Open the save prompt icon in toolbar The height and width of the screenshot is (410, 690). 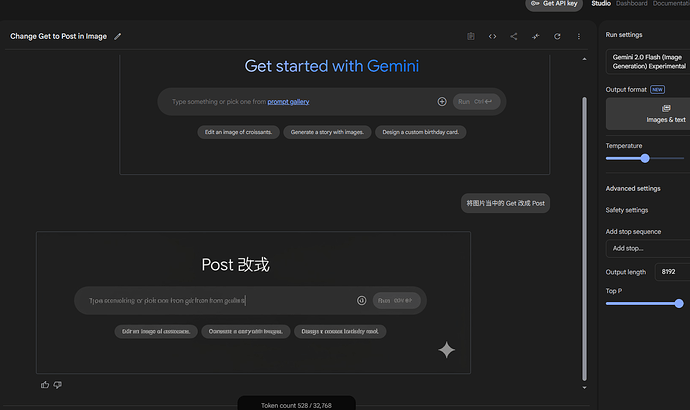pyautogui.click(x=471, y=37)
